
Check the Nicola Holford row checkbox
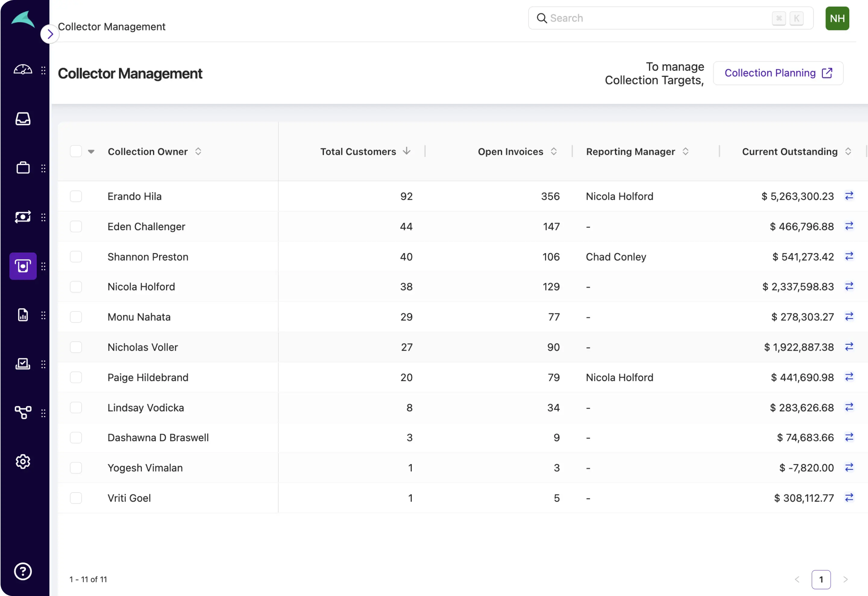76,287
